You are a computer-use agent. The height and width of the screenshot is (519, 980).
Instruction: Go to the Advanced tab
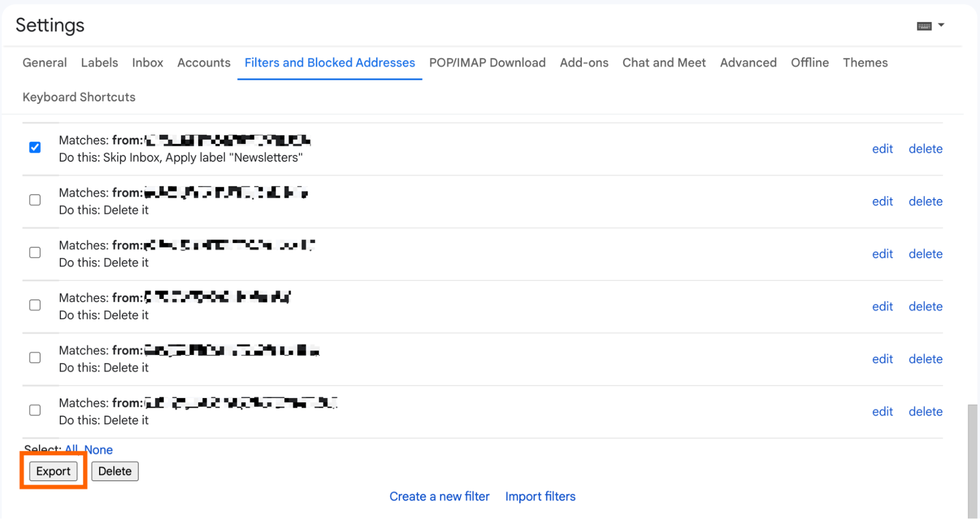748,63
